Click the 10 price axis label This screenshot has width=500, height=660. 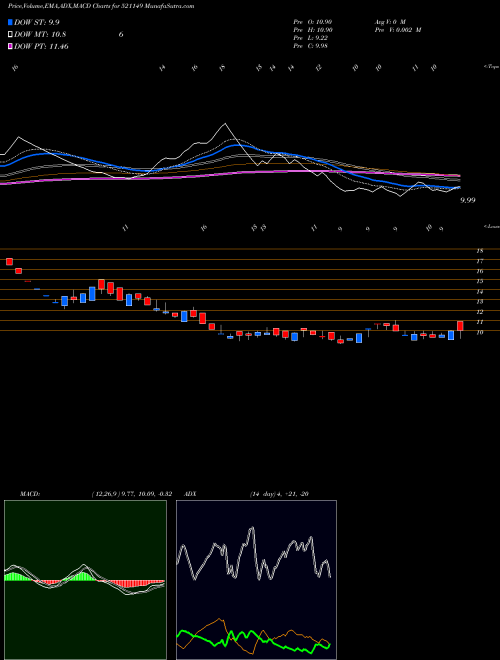[x=479, y=333]
